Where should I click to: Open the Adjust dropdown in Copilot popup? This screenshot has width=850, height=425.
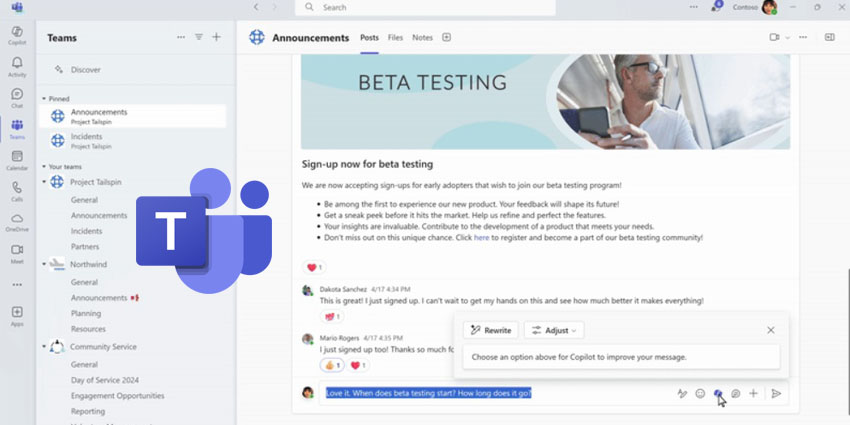(554, 330)
